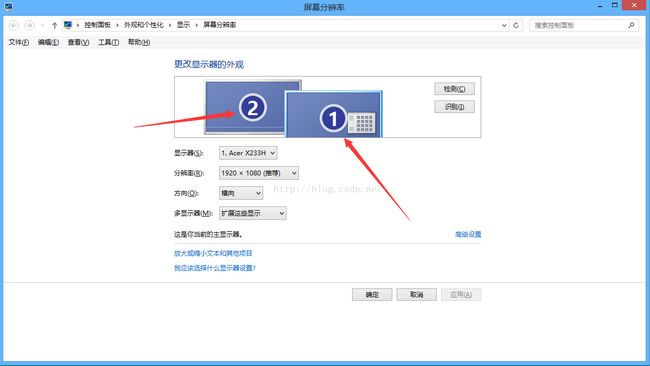Refresh the address bar location
This screenshot has width=650, height=366.
pos(516,25)
